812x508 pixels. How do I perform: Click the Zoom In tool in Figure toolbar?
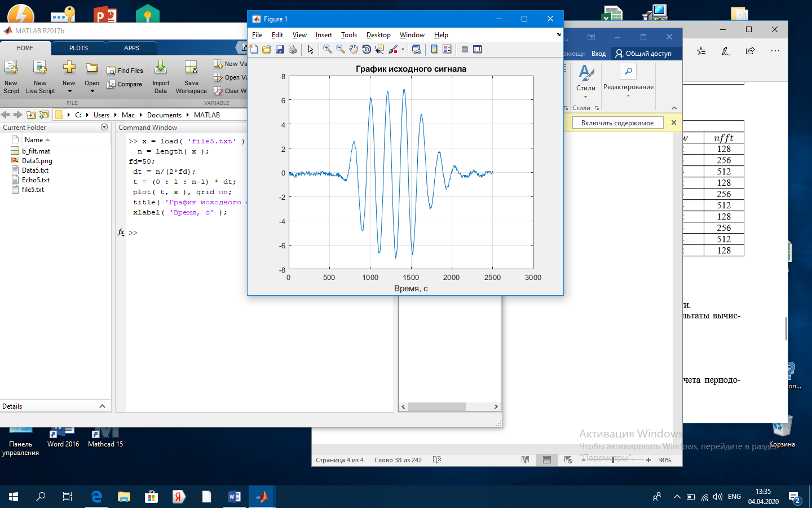click(x=327, y=50)
